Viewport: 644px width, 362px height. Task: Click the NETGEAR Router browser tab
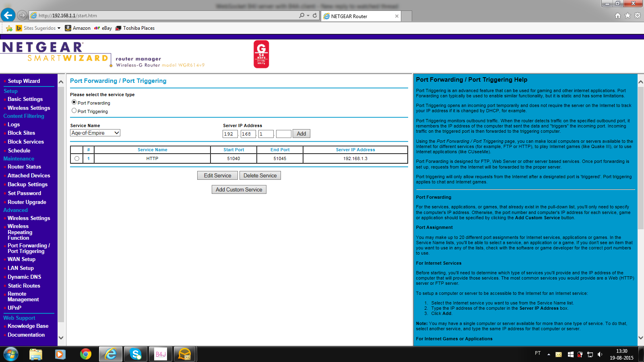click(361, 16)
